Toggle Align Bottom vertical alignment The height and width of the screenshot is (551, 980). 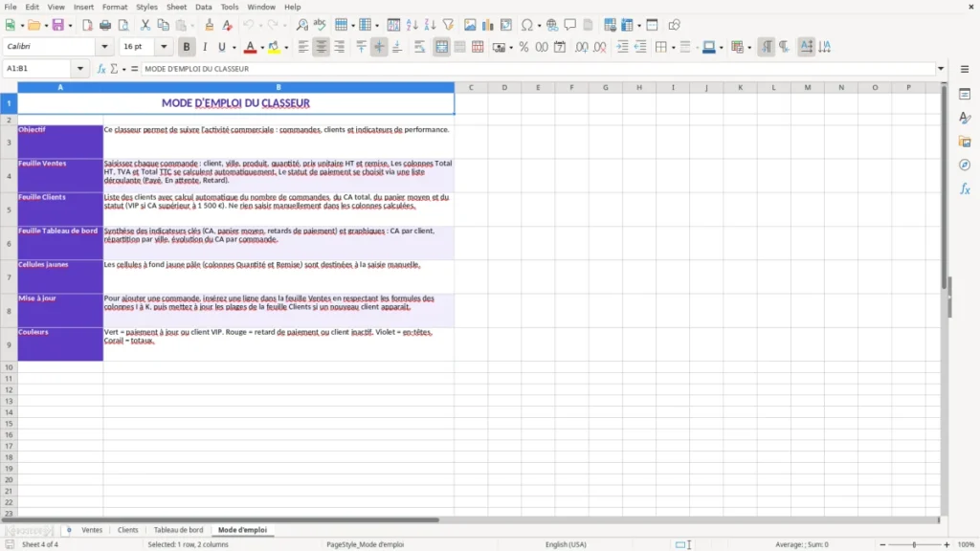397,47
